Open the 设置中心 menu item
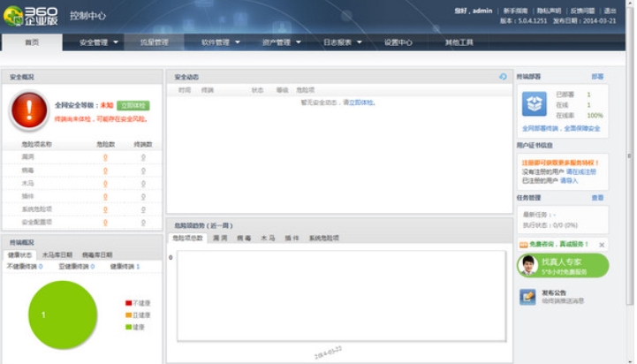 [x=398, y=42]
